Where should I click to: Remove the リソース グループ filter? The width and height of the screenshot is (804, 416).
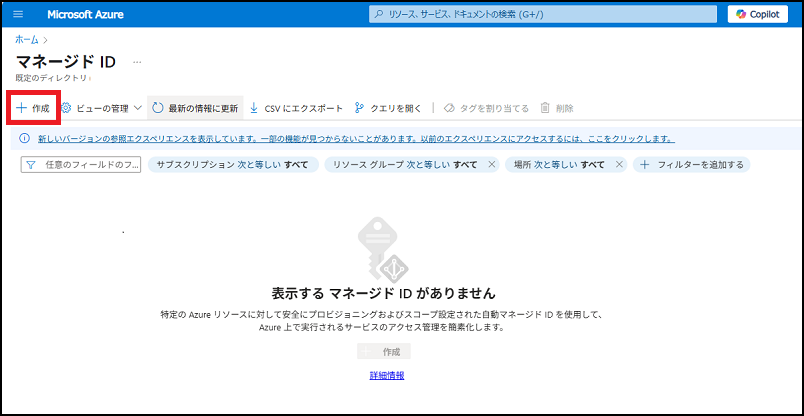click(491, 165)
